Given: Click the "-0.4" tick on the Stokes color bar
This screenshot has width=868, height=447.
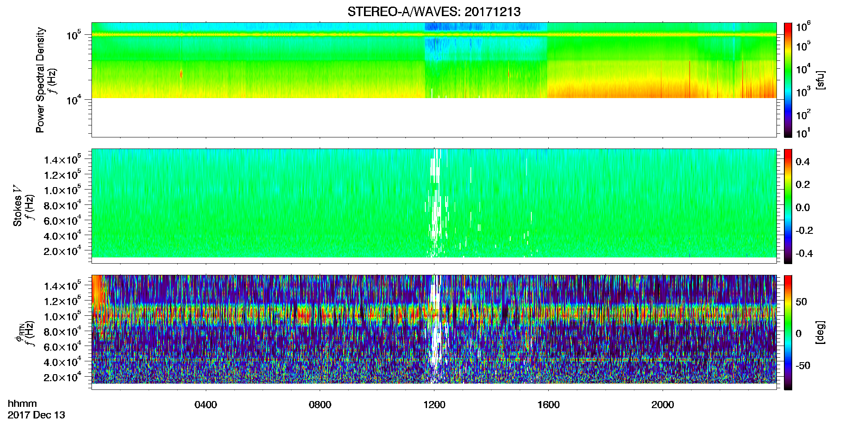Looking at the screenshot, I should tap(804, 254).
